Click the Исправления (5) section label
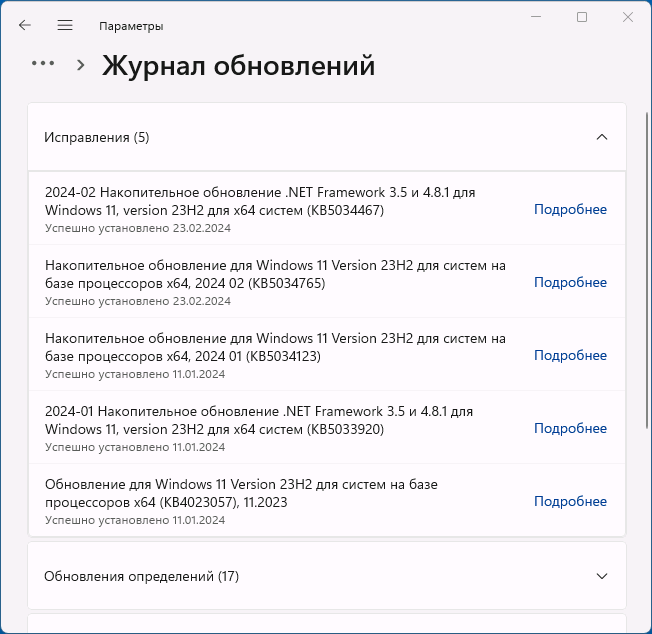The height and width of the screenshot is (634, 652). (x=96, y=138)
